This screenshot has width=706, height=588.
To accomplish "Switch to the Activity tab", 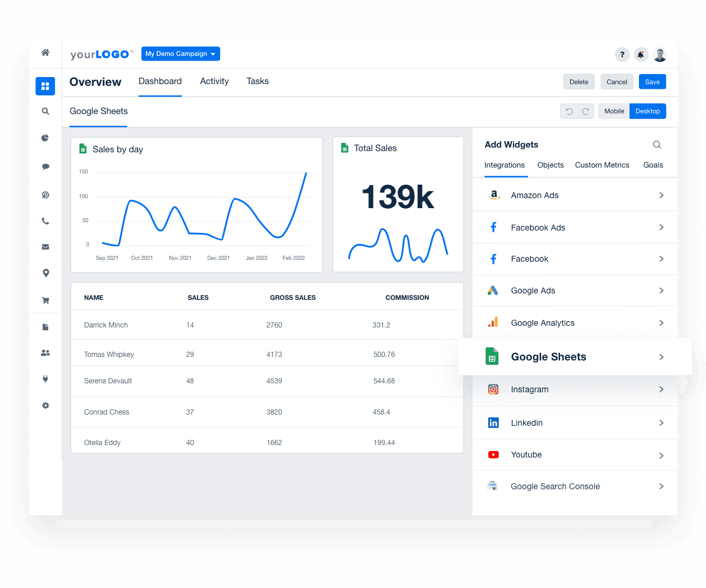I will point(214,81).
